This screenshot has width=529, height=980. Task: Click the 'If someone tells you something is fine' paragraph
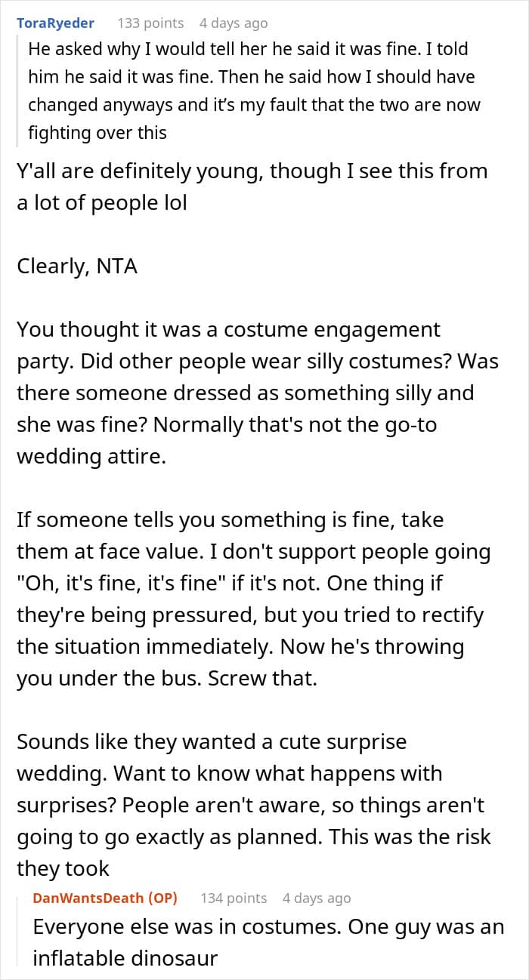click(254, 599)
